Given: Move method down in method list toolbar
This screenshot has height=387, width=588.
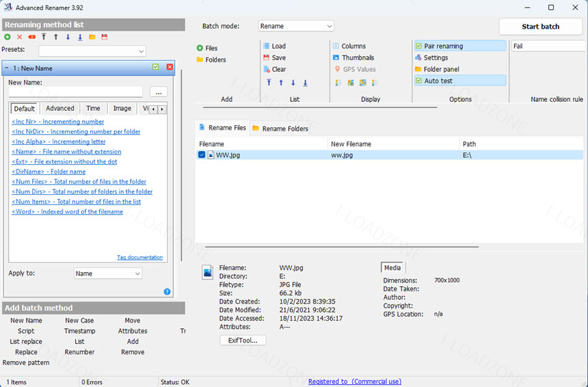Looking at the screenshot, I should click(68, 37).
